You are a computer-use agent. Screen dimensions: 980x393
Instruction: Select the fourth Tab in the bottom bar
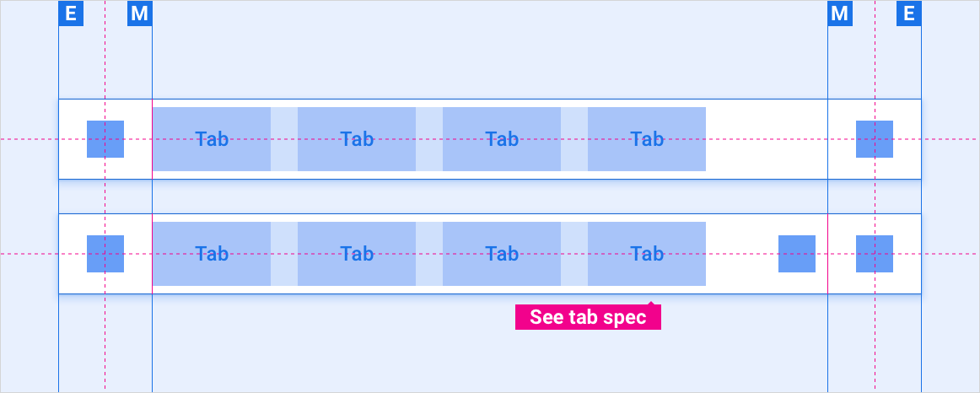[x=647, y=254]
